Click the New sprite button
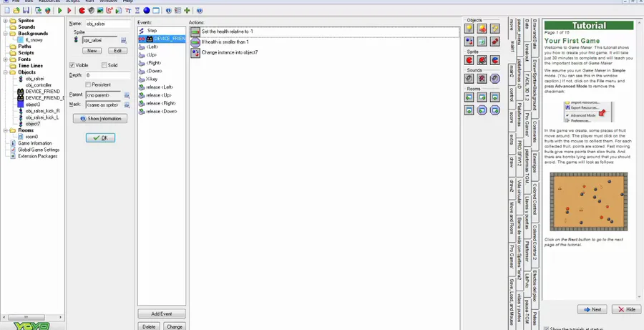 (x=92, y=51)
